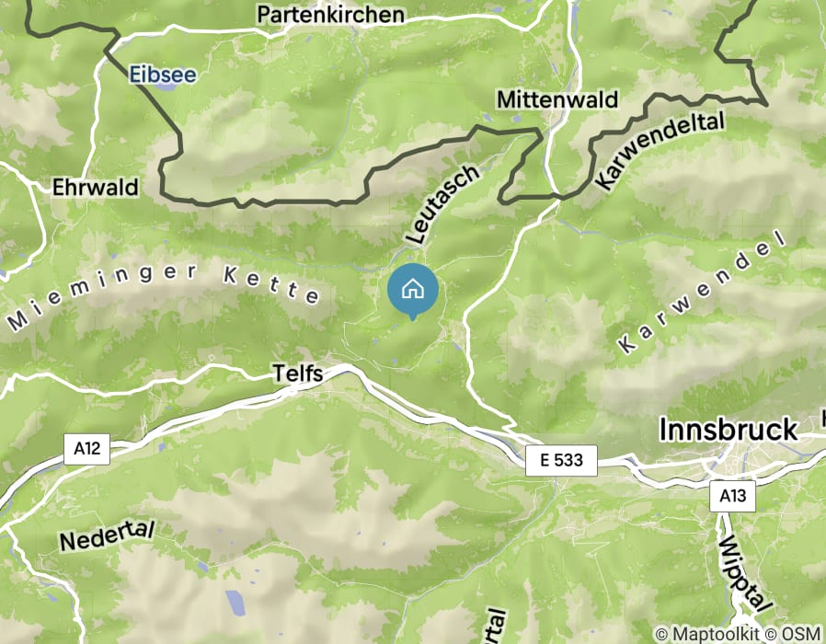
Task: Click the blue reservoir near Nedertal
Action: click(235, 603)
